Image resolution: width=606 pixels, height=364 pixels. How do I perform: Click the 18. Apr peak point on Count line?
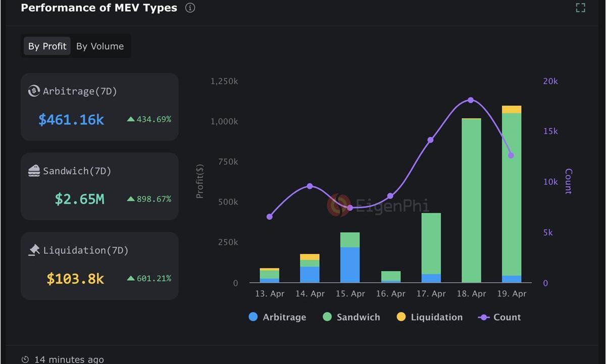(x=471, y=100)
